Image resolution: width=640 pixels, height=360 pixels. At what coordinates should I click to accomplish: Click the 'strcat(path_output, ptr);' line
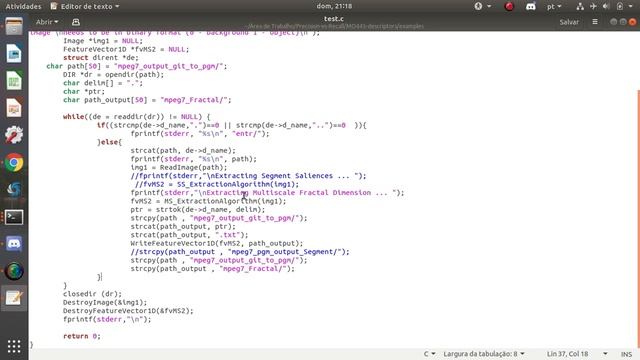(x=183, y=227)
